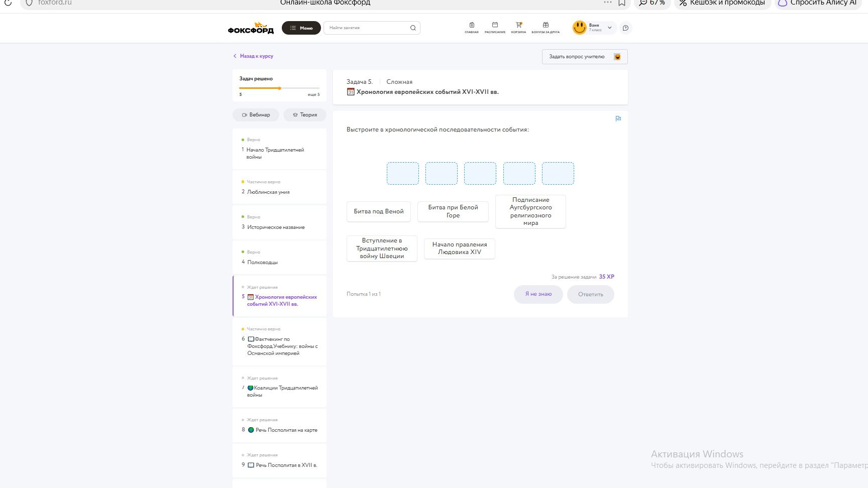Open the Меню button
Image resolution: width=868 pixels, height=488 pixels.
pos(301,28)
